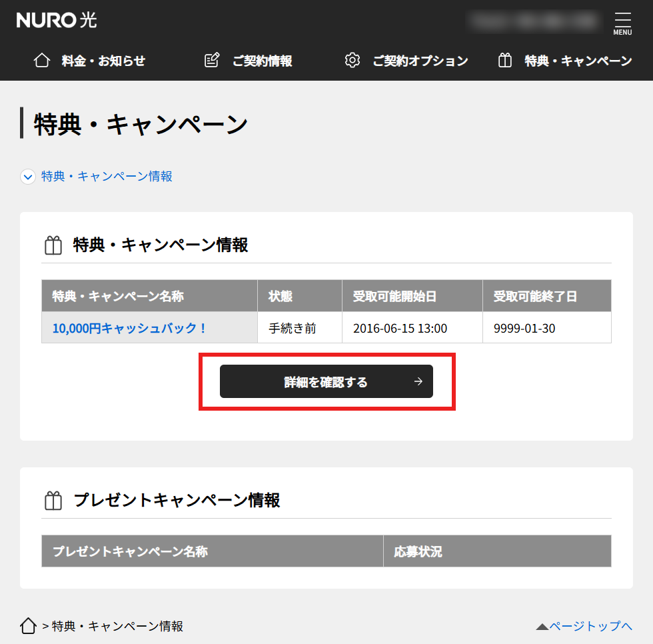Click the arrow inside the 詳細を確認する button

(x=418, y=381)
